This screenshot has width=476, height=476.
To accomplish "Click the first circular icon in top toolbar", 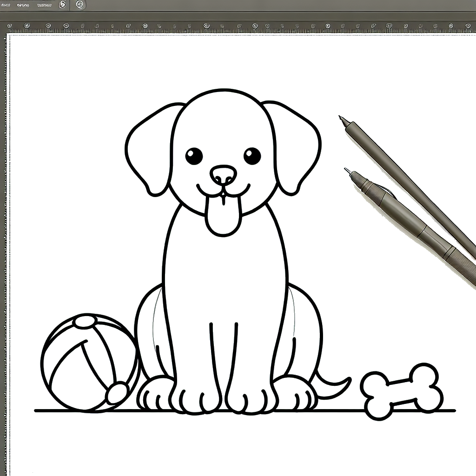I will pos(62,5).
